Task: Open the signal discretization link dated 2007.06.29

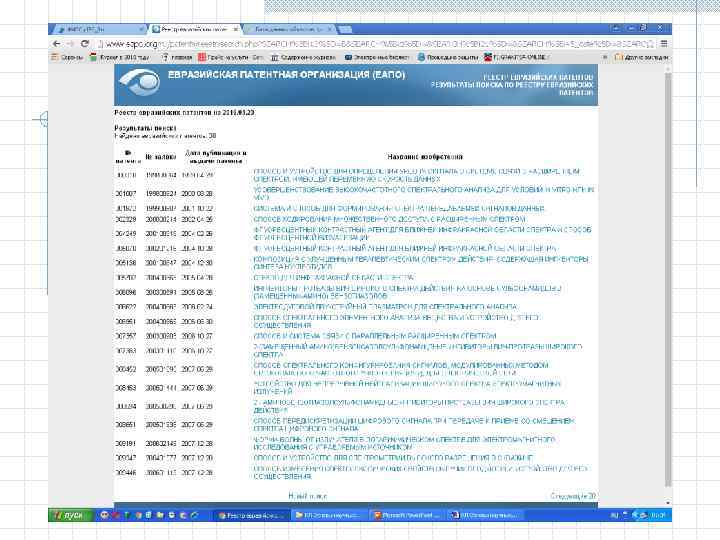Action: pyautogui.click(x=414, y=424)
